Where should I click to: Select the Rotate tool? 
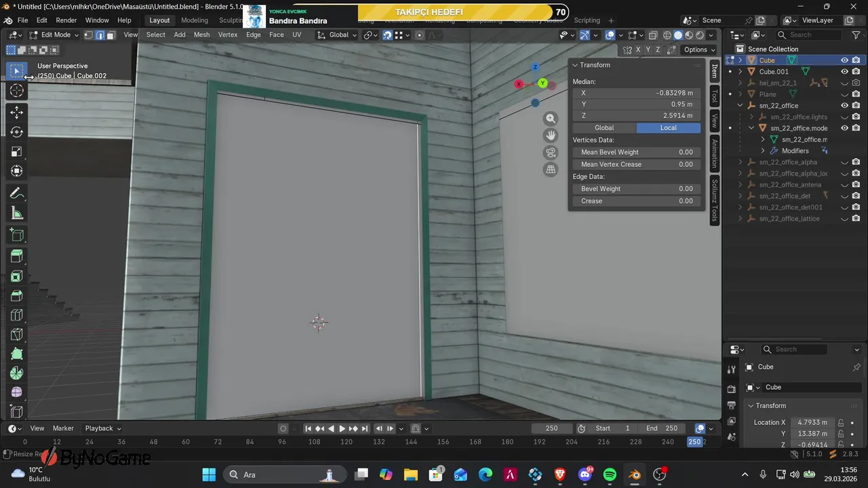(x=17, y=132)
